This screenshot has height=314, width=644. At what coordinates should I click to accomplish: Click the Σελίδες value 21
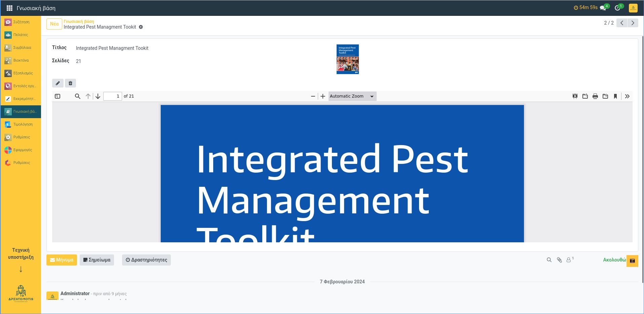click(78, 61)
